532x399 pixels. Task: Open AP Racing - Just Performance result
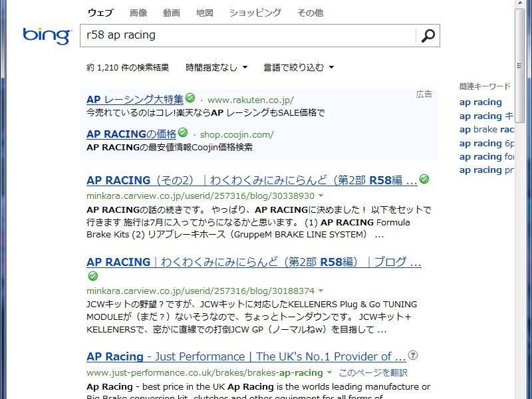(x=246, y=356)
